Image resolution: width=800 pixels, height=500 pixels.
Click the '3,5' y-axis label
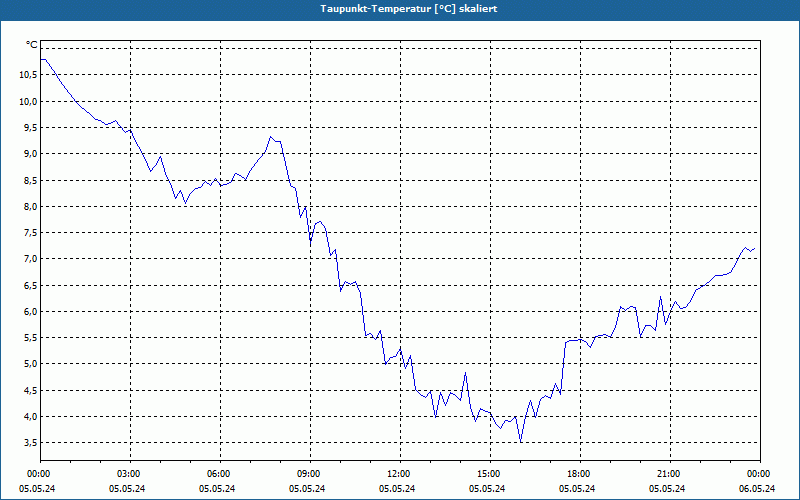coord(30,443)
